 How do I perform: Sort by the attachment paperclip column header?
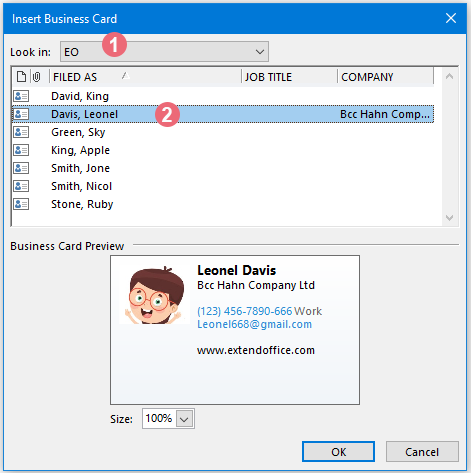(x=37, y=77)
